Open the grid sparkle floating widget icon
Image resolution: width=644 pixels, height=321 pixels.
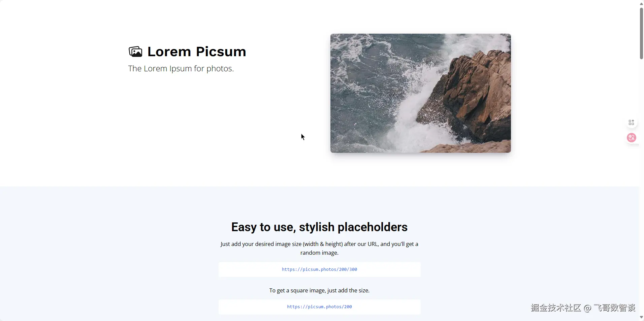click(631, 122)
